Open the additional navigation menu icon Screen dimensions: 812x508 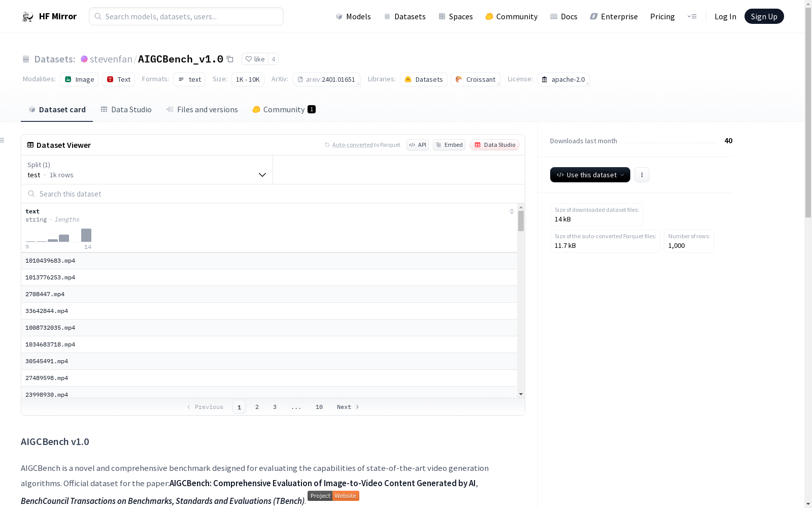[692, 16]
